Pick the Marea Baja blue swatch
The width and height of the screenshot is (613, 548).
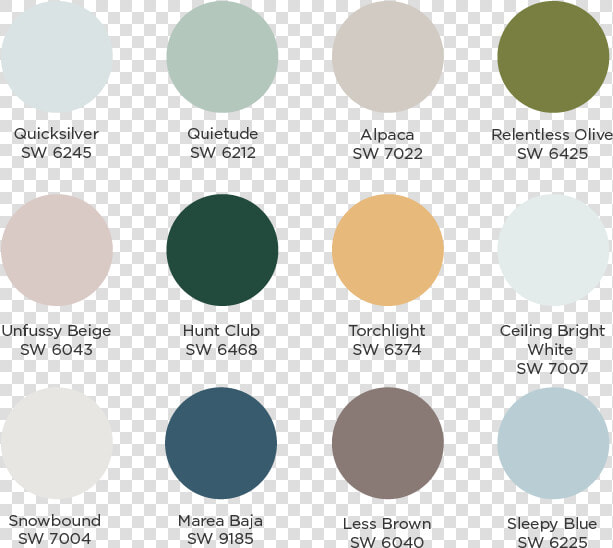pyautogui.click(x=221, y=443)
